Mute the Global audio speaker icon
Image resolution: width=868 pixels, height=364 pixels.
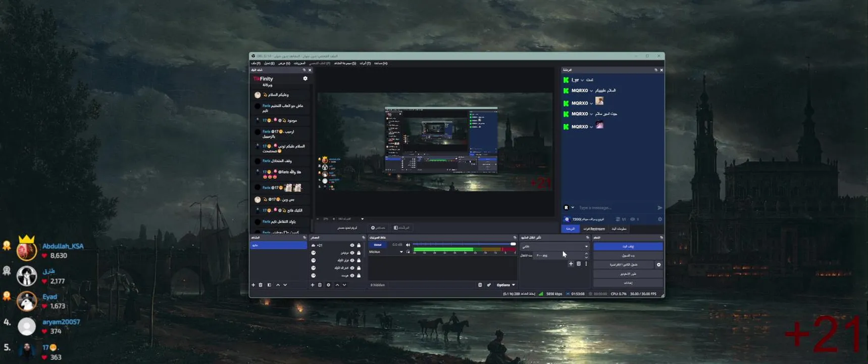408,245
